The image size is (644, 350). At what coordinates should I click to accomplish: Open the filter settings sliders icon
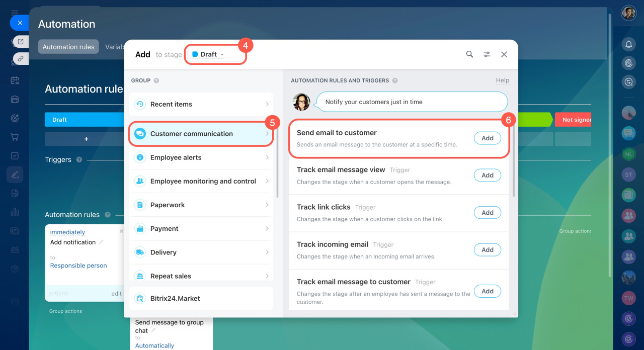(x=487, y=54)
